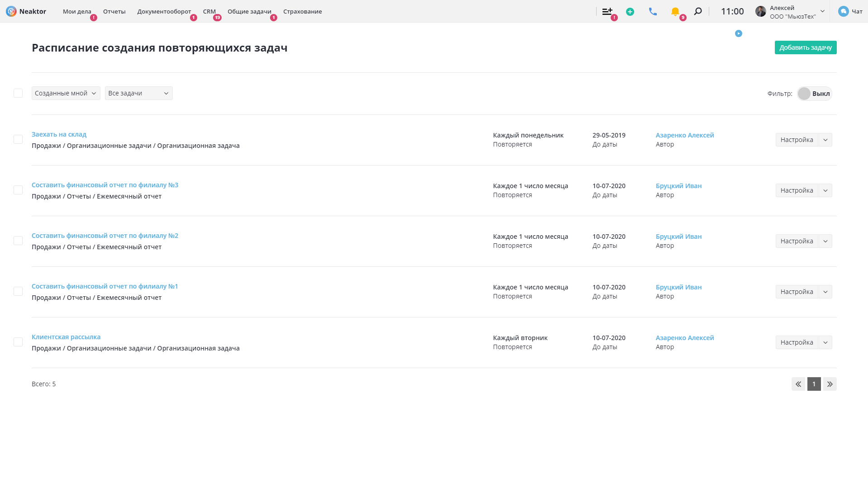Viewport: 868px width, 488px height.
Task: Open the notifications bell icon
Action: coord(675,12)
